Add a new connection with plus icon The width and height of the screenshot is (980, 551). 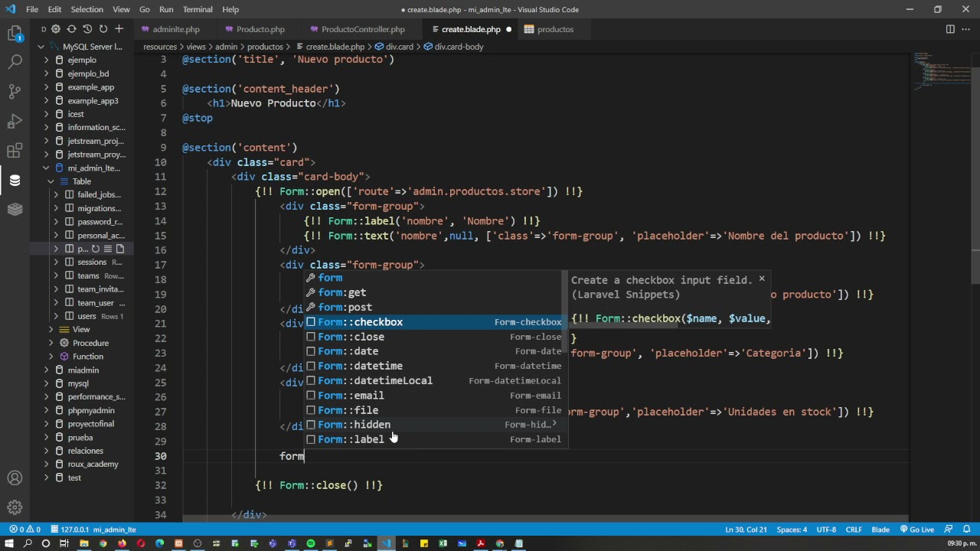pyautogui.click(x=119, y=29)
